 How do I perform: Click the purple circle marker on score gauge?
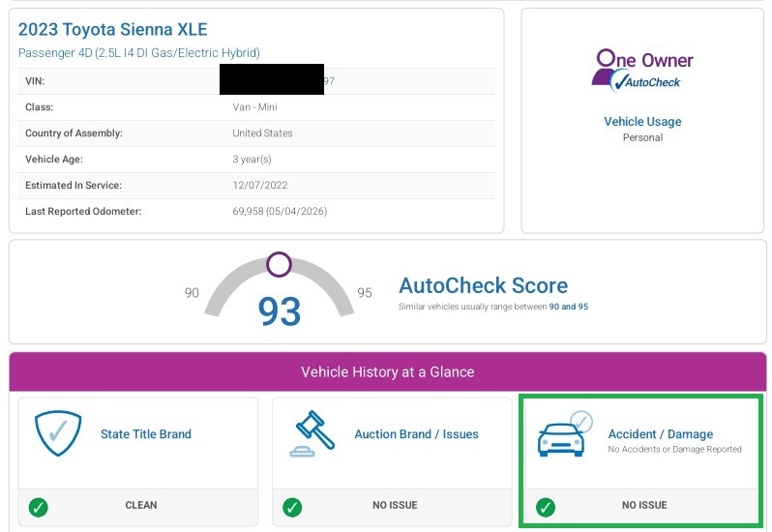tap(280, 264)
